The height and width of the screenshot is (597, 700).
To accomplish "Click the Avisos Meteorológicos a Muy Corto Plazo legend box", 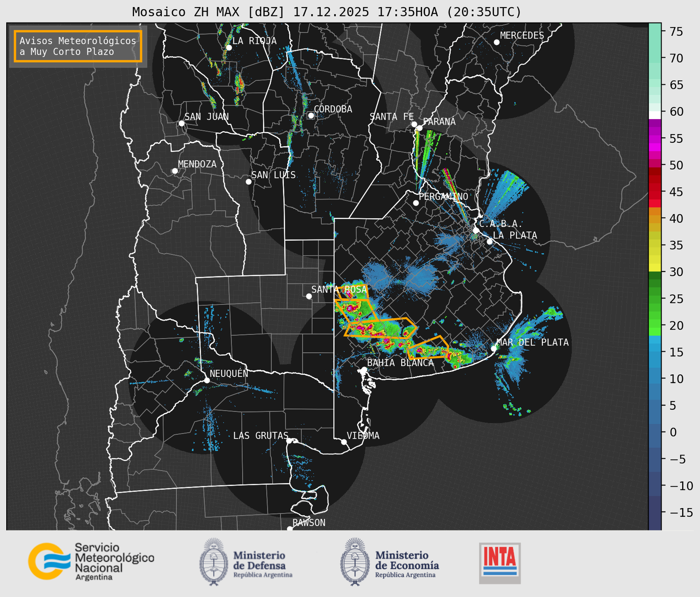I will coord(78,46).
